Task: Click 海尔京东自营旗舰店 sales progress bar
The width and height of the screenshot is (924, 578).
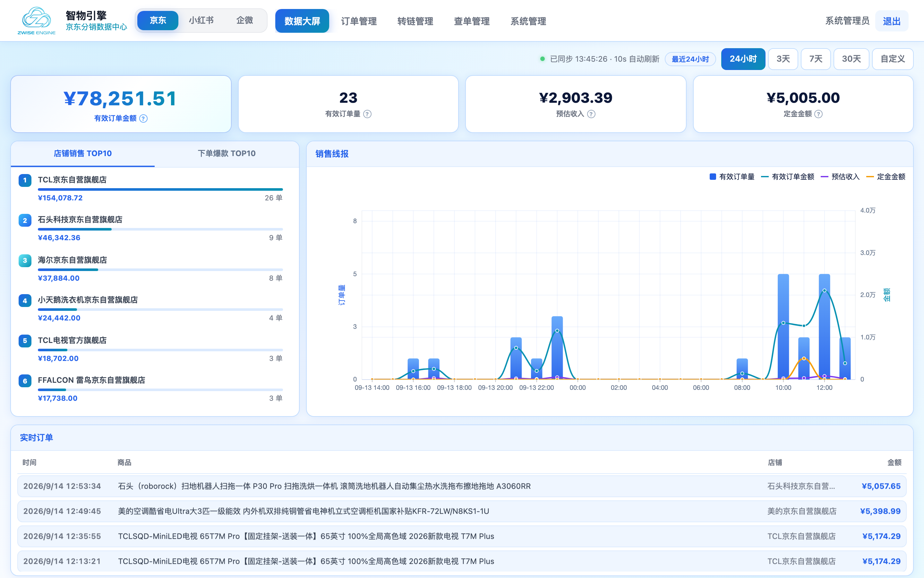Action: (x=160, y=270)
